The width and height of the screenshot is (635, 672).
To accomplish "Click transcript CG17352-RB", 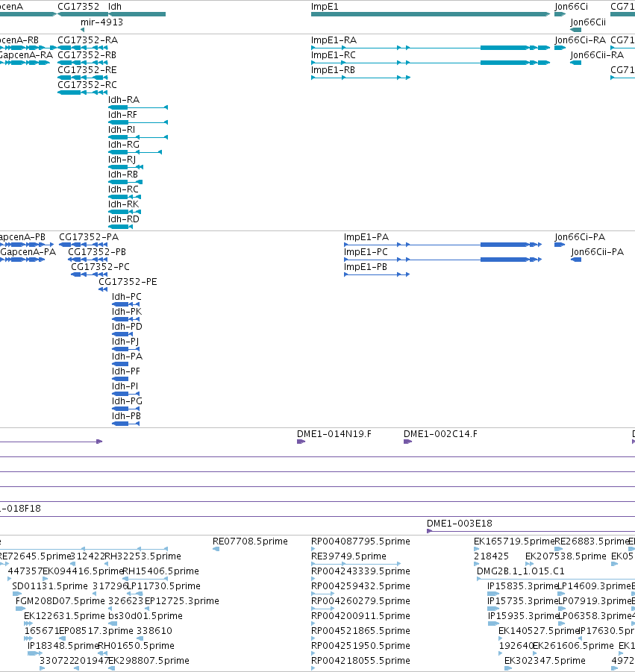I will pyautogui.click(x=87, y=55).
